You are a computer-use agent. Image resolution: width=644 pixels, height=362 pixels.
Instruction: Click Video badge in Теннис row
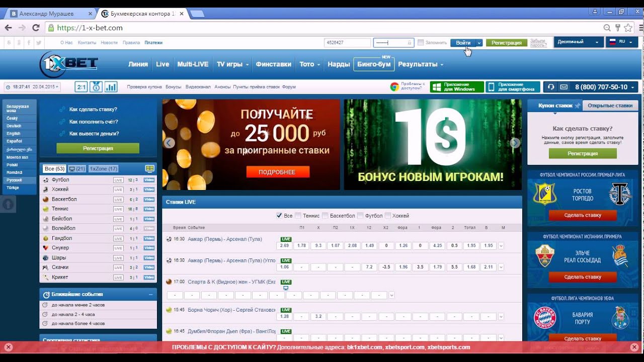[x=149, y=209]
